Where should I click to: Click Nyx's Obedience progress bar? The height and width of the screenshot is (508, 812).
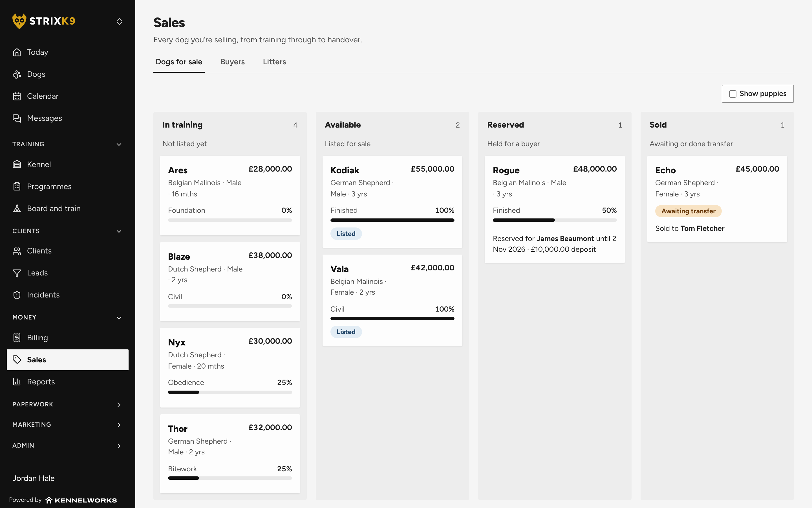tap(230, 392)
